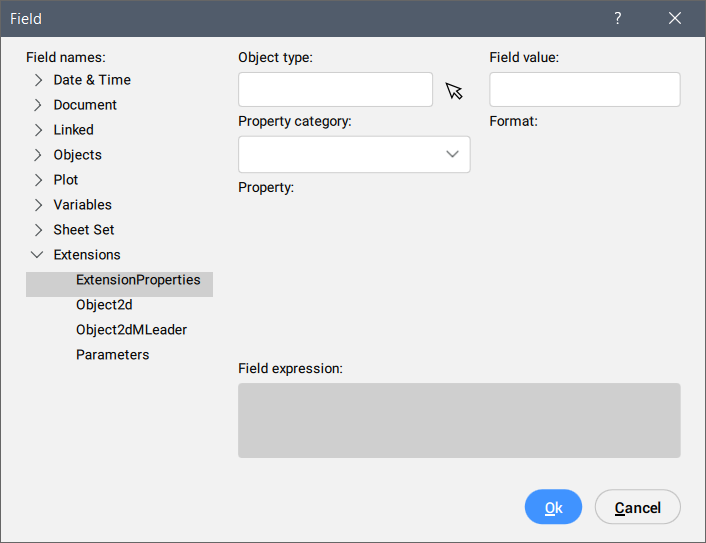Open the Property category dropdown
This screenshot has width=706, height=543.
(x=353, y=154)
